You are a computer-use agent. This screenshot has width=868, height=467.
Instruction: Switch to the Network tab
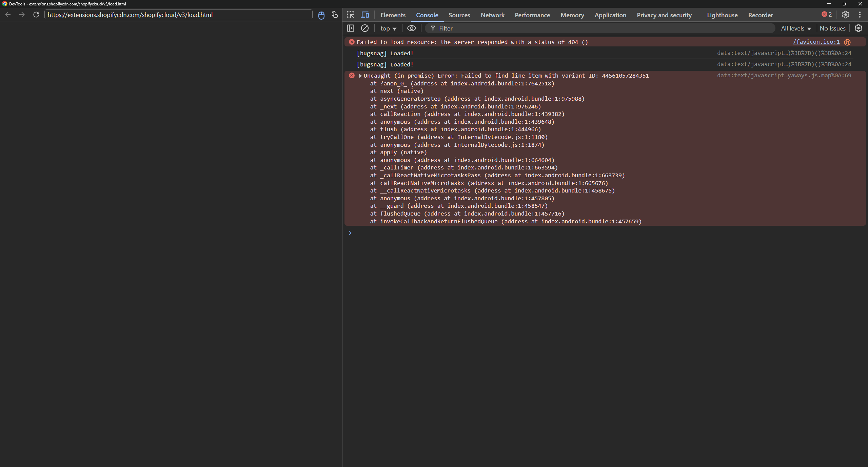[492, 15]
